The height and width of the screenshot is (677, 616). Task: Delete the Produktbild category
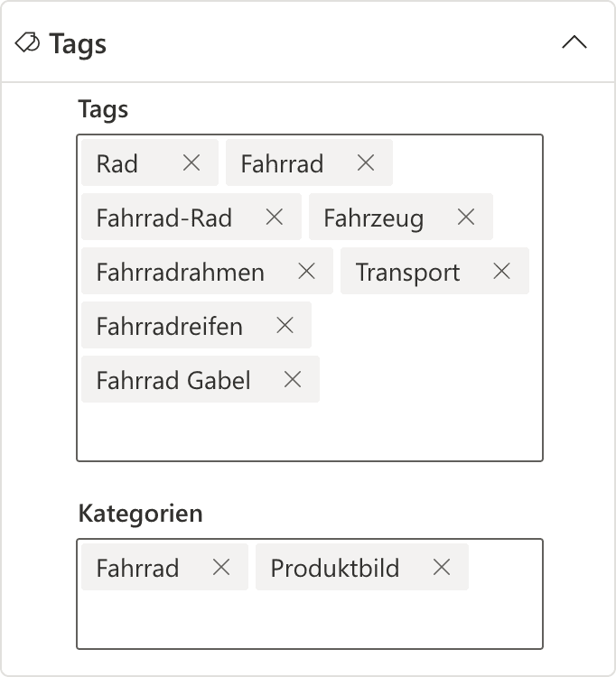pyautogui.click(x=442, y=567)
